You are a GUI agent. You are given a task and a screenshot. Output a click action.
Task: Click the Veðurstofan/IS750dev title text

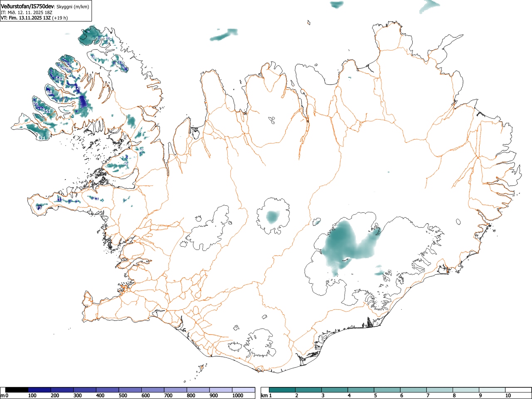(x=27, y=6)
